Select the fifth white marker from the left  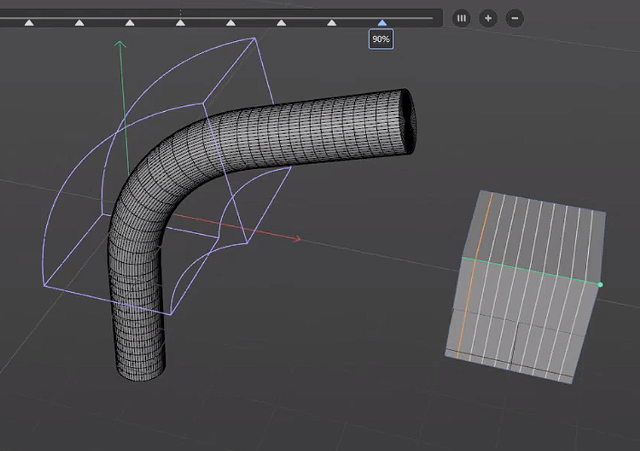[x=231, y=21]
